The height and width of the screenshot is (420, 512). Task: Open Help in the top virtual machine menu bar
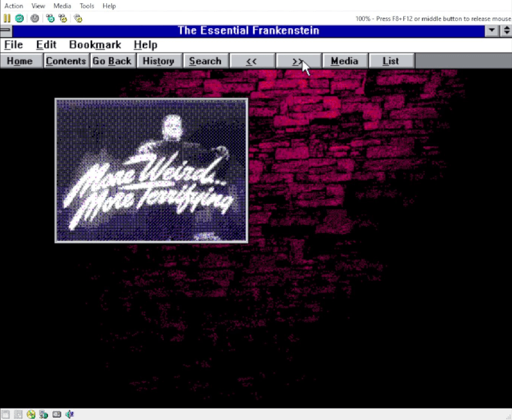109,6
